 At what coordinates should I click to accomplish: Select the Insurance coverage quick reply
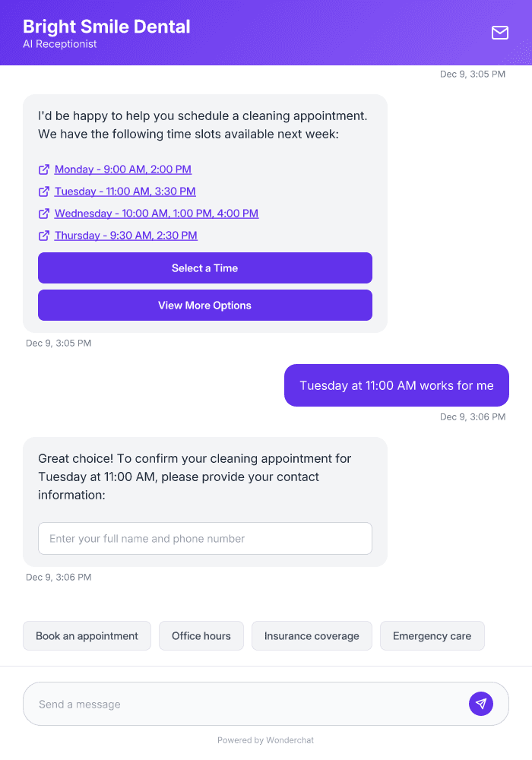[x=312, y=635]
